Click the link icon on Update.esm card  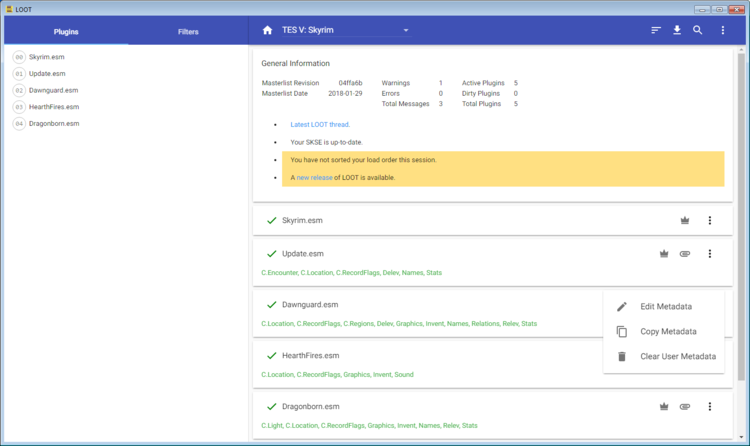point(685,254)
